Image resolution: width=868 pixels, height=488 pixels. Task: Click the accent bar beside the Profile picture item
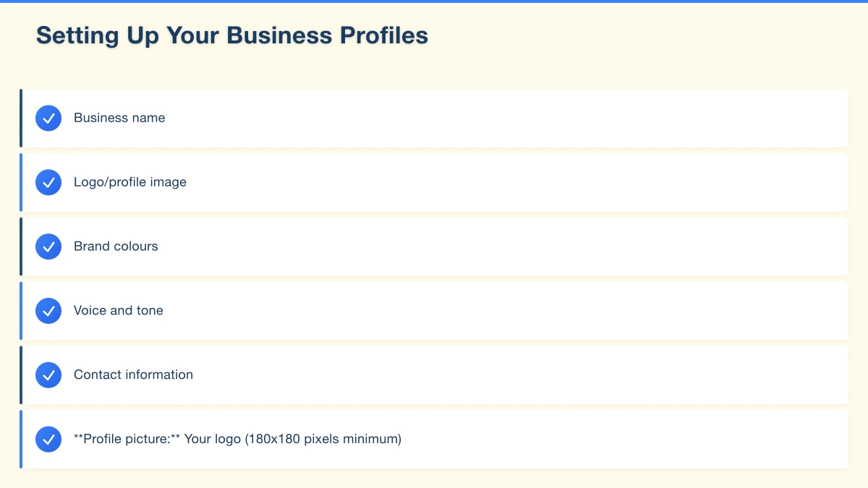(21, 439)
